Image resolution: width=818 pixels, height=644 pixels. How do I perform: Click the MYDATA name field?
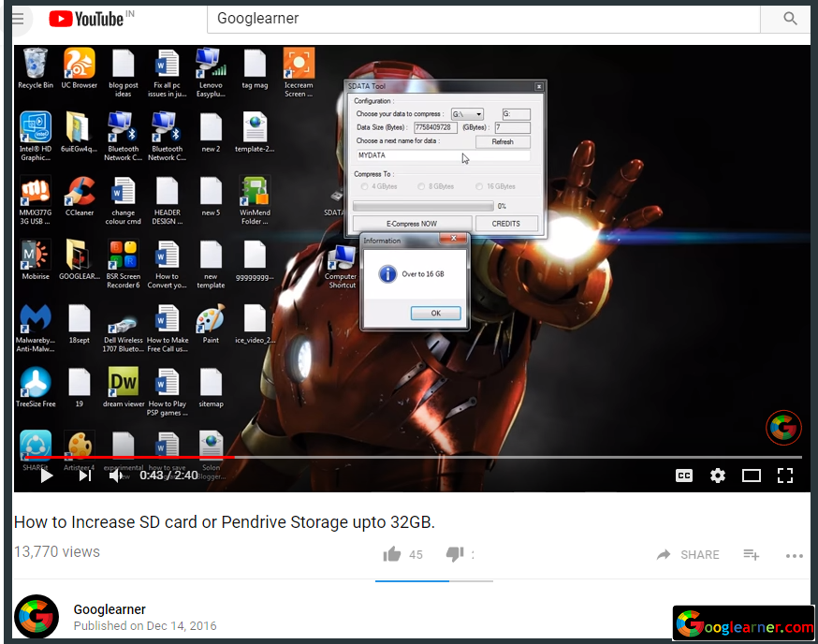tap(443, 155)
